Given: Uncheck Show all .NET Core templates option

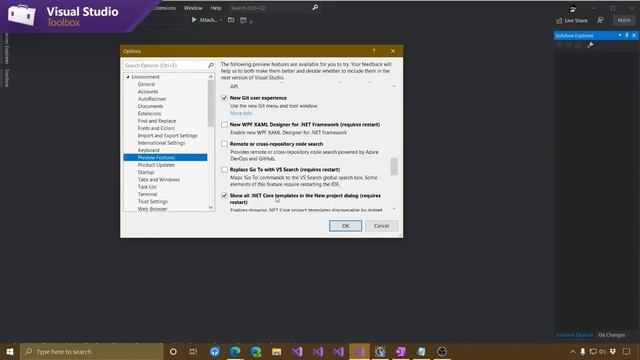Looking at the screenshot, I should click(x=224, y=196).
